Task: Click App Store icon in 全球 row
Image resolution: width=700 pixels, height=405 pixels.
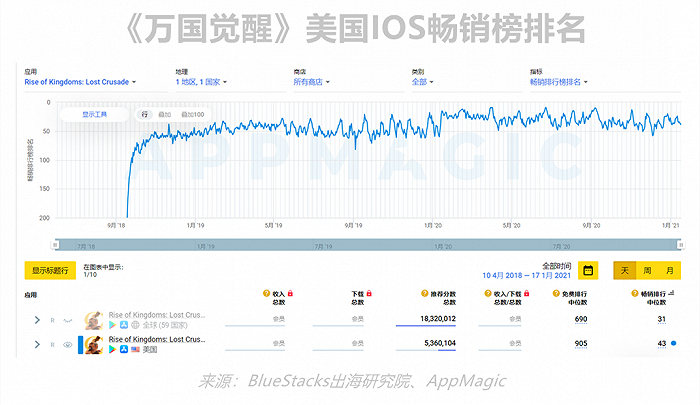Action: click(x=124, y=325)
